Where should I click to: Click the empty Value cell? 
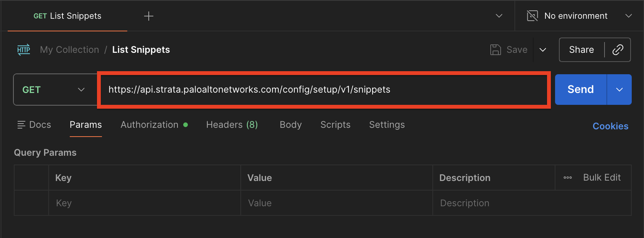[337, 203]
